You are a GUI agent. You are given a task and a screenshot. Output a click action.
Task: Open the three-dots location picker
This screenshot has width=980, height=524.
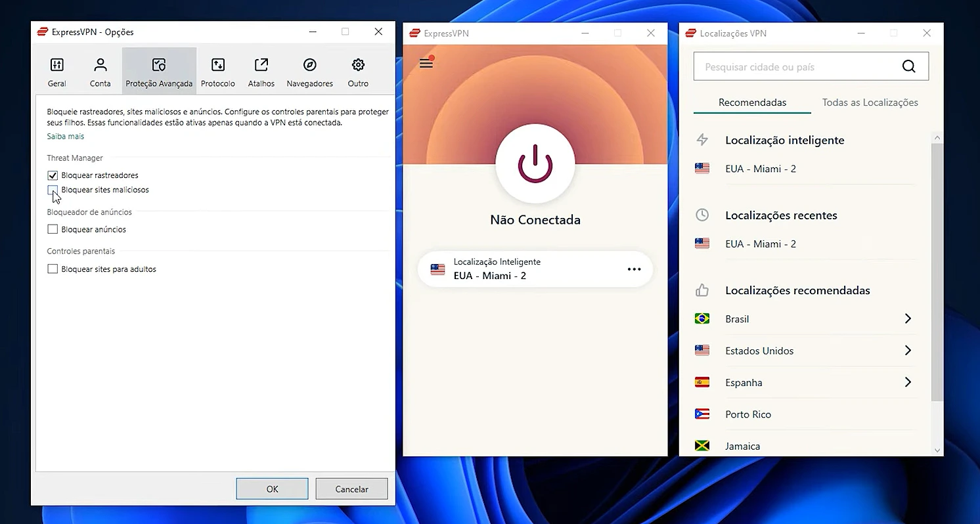click(634, 269)
